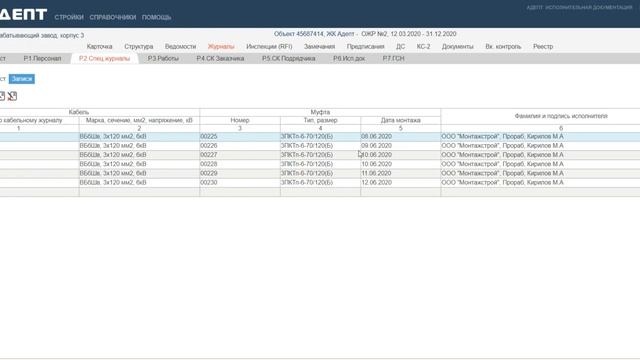This screenshot has height=360, width=640.
Task: Select the coupling number 00226 cell
Action: click(x=240, y=146)
